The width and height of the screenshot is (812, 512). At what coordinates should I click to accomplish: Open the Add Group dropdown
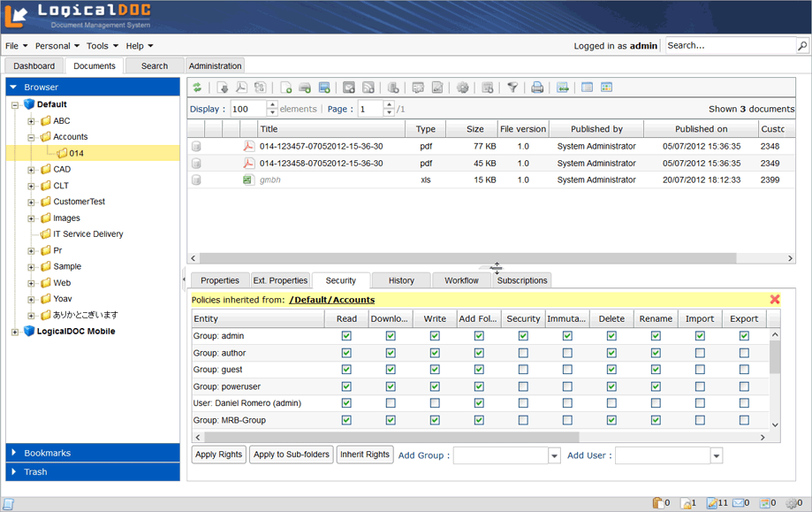(554, 455)
